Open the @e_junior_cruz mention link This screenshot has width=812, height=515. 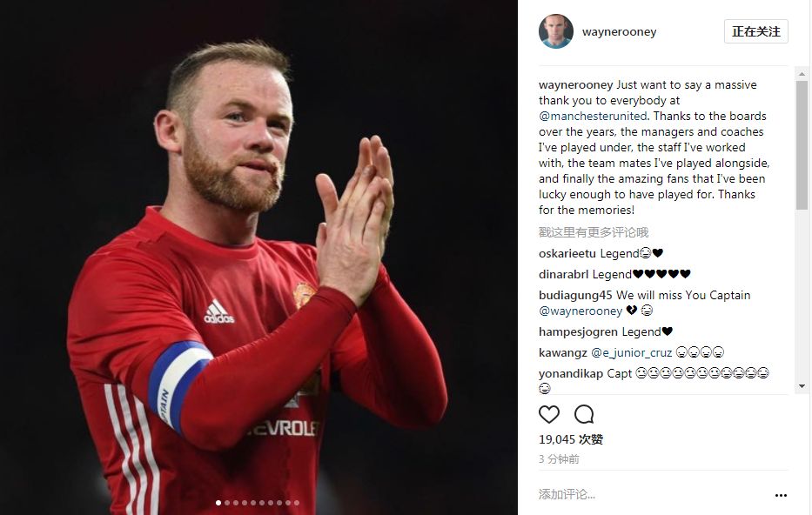coord(631,352)
